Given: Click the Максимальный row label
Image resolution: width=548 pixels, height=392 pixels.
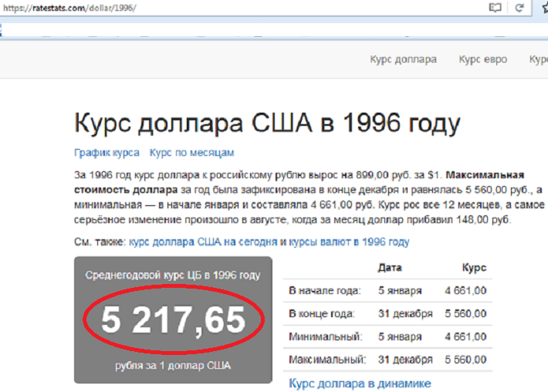Looking at the screenshot, I should 326,360.
